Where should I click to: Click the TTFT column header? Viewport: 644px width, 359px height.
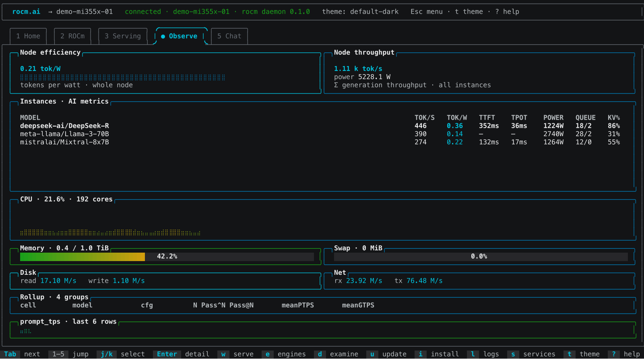coord(487,118)
